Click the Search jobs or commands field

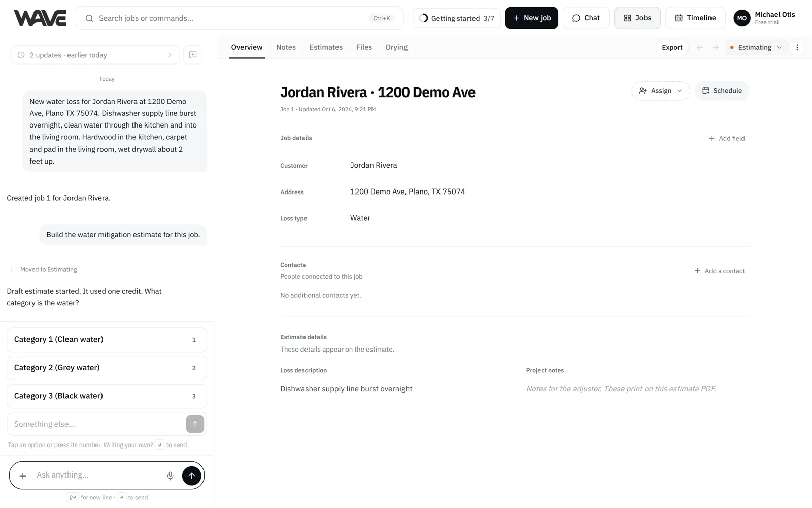pyautogui.click(x=240, y=18)
